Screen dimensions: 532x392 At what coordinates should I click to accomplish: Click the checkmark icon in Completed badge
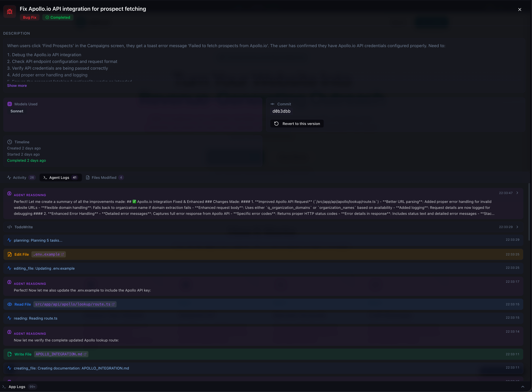(47, 17)
